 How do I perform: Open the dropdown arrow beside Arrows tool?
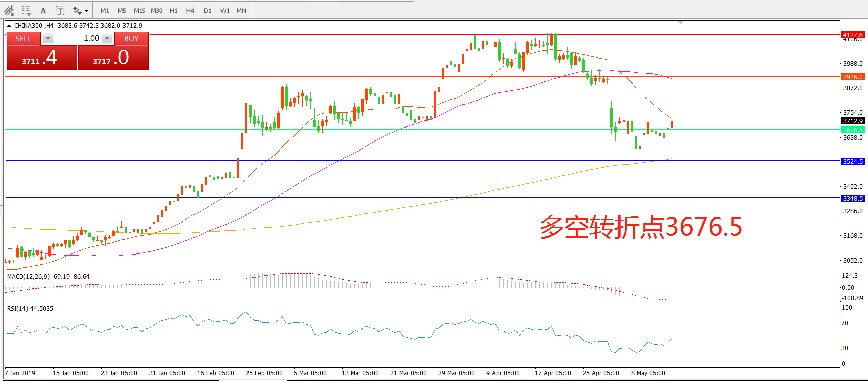tap(87, 10)
